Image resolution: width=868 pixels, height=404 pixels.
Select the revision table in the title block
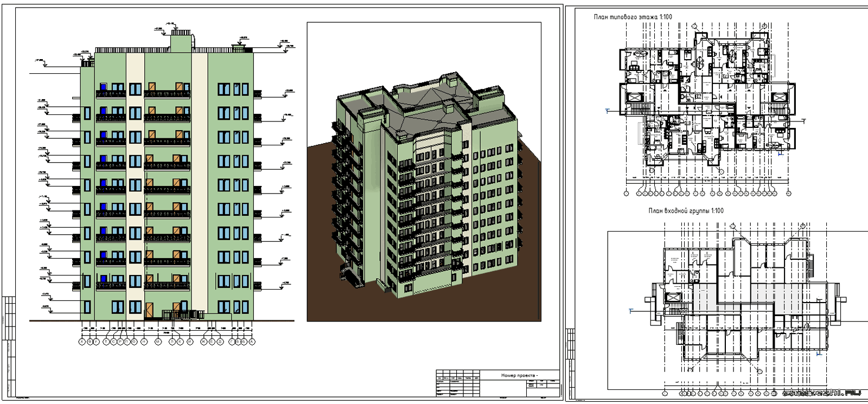coord(458,384)
